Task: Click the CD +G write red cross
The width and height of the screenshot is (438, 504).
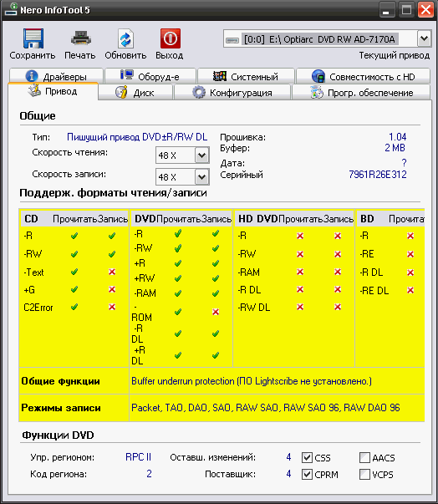Action: point(112,289)
